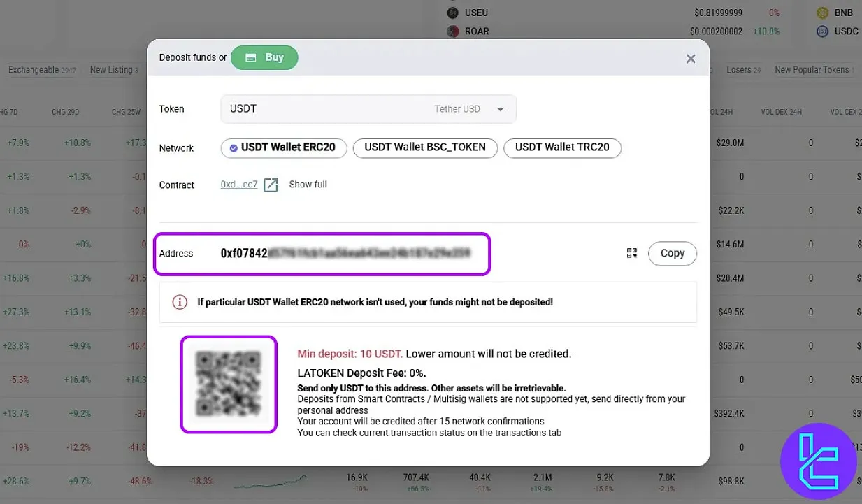Image resolution: width=862 pixels, height=504 pixels.
Task: Click the BNB coin icon
Action: 822,13
